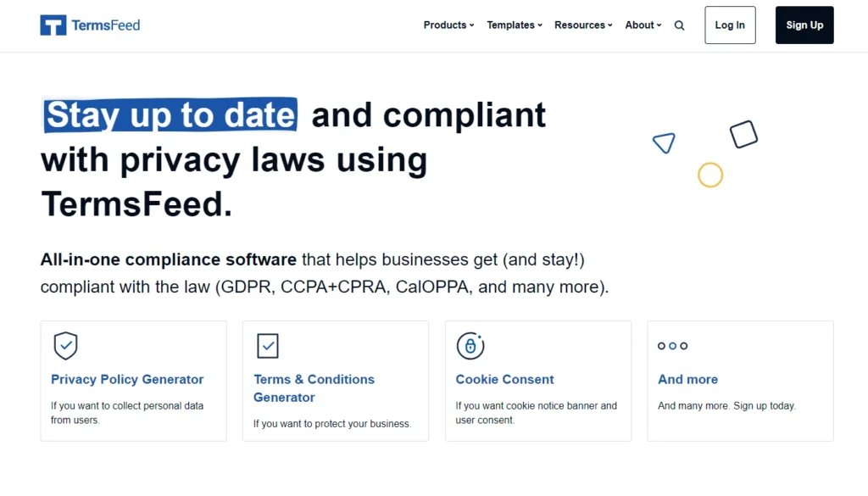The height and width of the screenshot is (496, 868).
Task: Click 'All-in-one compliance software' bold text
Action: click(x=169, y=259)
